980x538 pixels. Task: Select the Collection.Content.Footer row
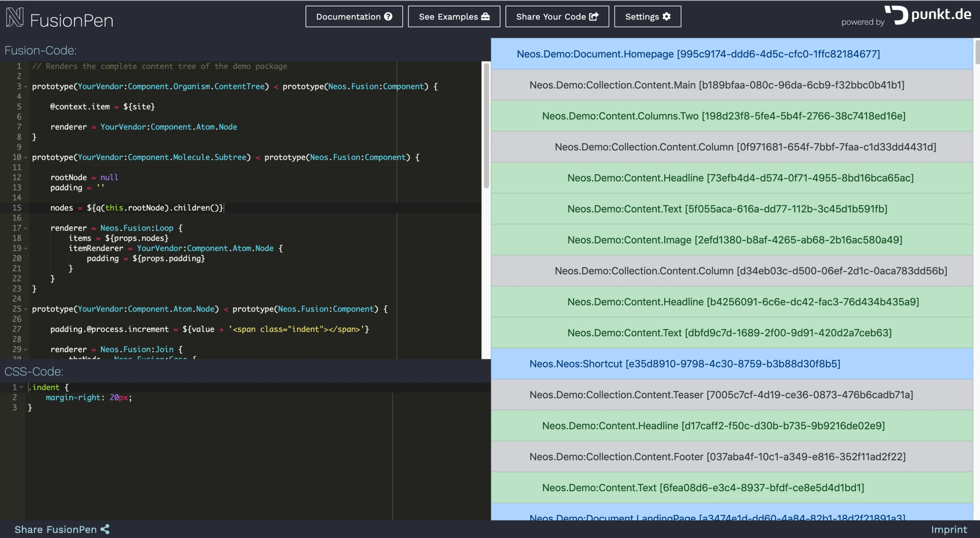pyautogui.click(x=732, y=457)
